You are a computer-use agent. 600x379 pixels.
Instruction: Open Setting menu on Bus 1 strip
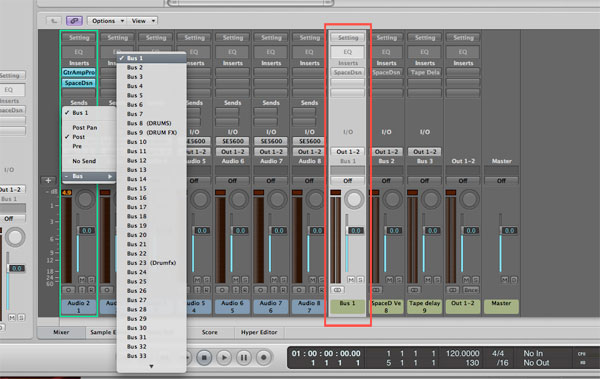[348, 38]
